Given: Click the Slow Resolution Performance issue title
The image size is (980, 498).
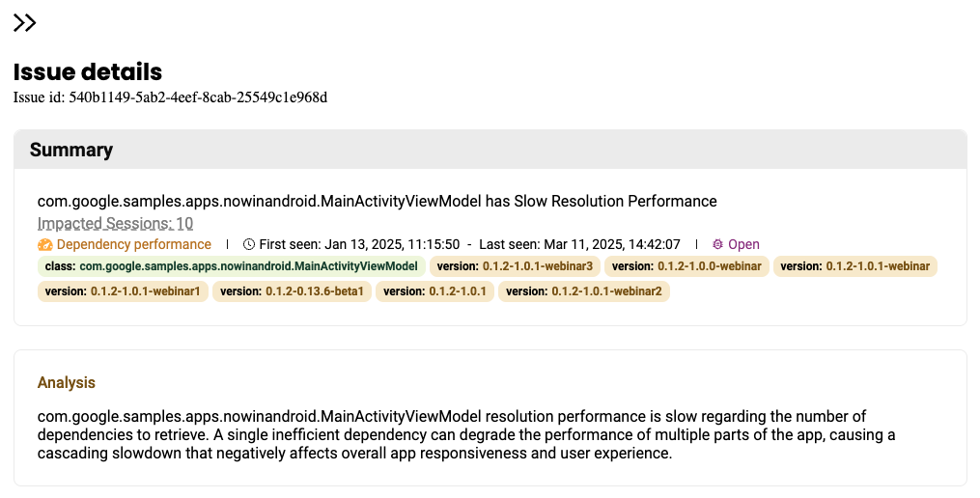Looking at the screenshot, I should tap(377, 201).
